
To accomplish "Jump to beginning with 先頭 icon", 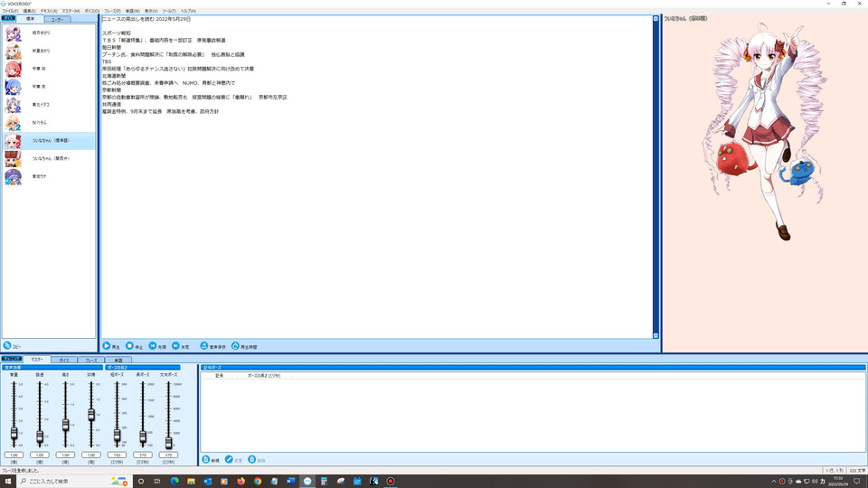I will tap(152, 346).
